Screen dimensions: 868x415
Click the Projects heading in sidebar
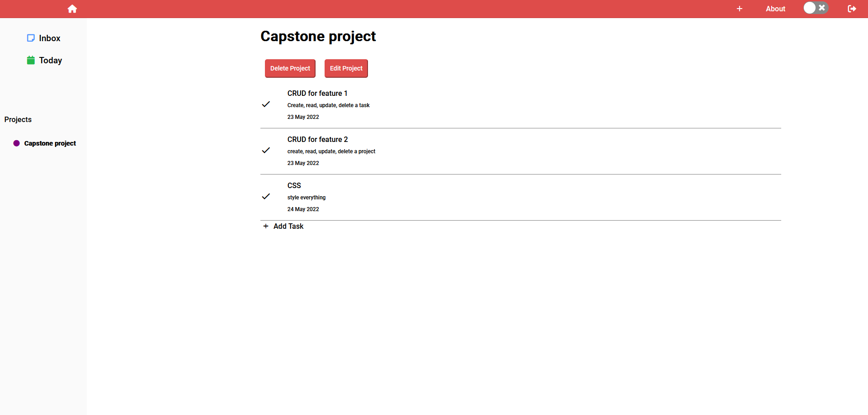(18, 119)
